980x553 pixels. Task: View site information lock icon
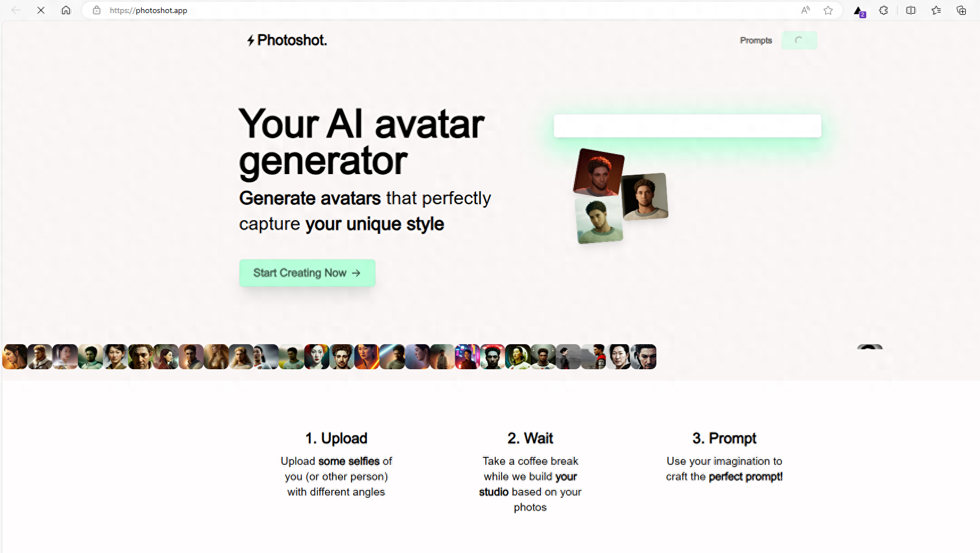coord(97,10)
